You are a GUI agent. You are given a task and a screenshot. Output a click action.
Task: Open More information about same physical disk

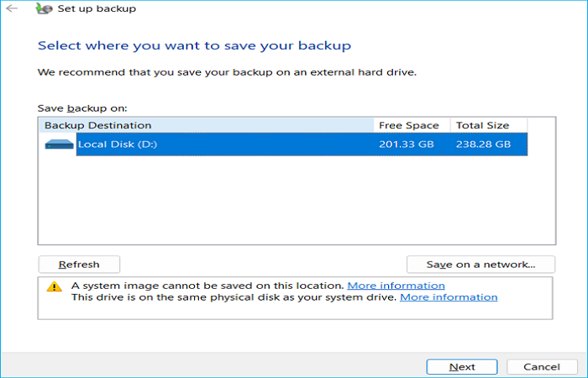(449, 297)
